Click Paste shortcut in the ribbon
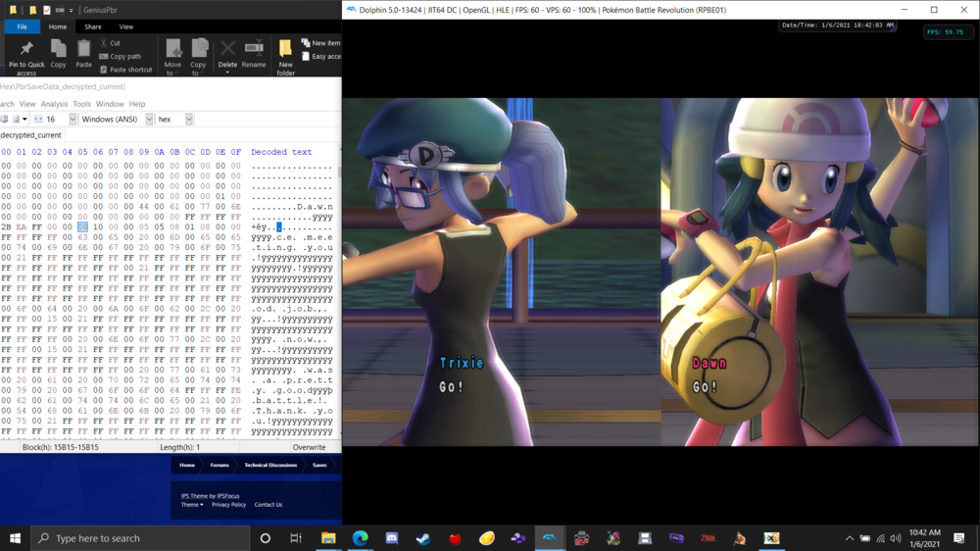The height and width of the screenshot is (551, 980). click(x=125, y=70)
